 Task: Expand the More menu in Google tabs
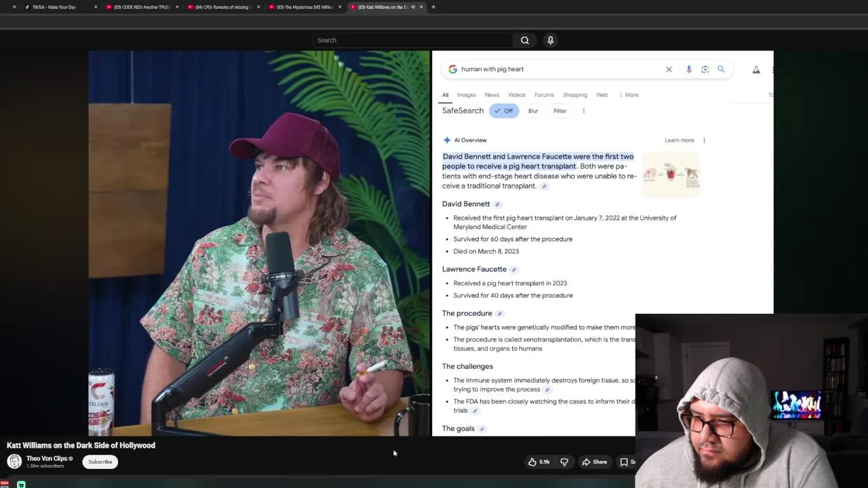629,95
